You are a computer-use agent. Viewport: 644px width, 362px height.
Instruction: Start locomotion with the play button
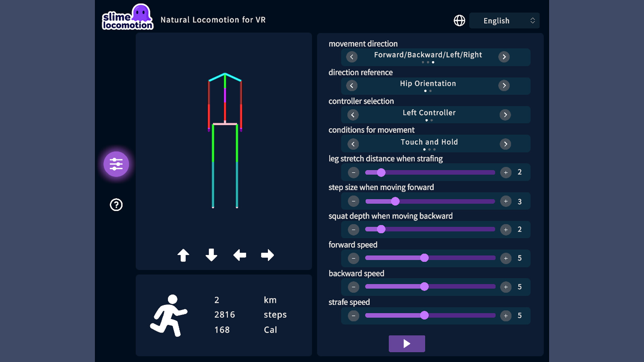tap(407, 344)
